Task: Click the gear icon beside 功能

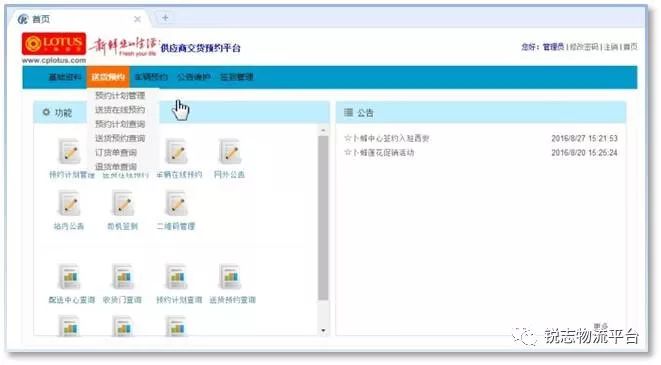Action: pyautogui.click(x=46, y=113)
